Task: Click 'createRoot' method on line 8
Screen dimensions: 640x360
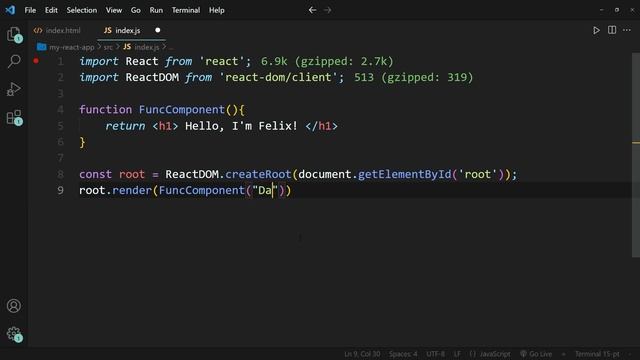Action: pos(258,174)
